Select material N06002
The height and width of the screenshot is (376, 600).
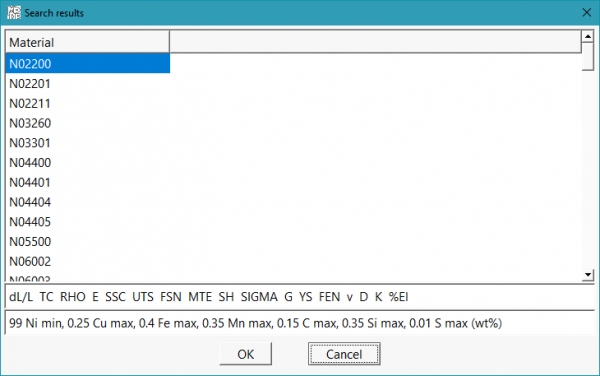88,262
